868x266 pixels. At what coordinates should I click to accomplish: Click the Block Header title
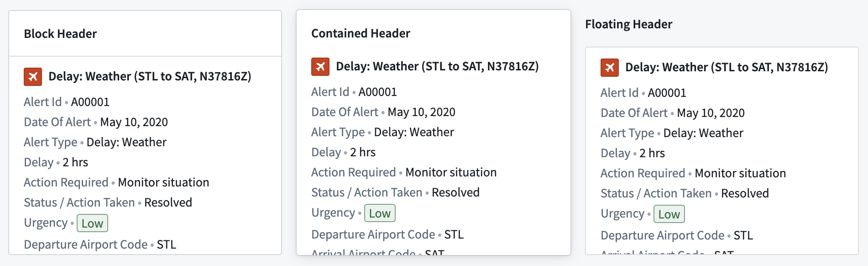click(60, 34)
